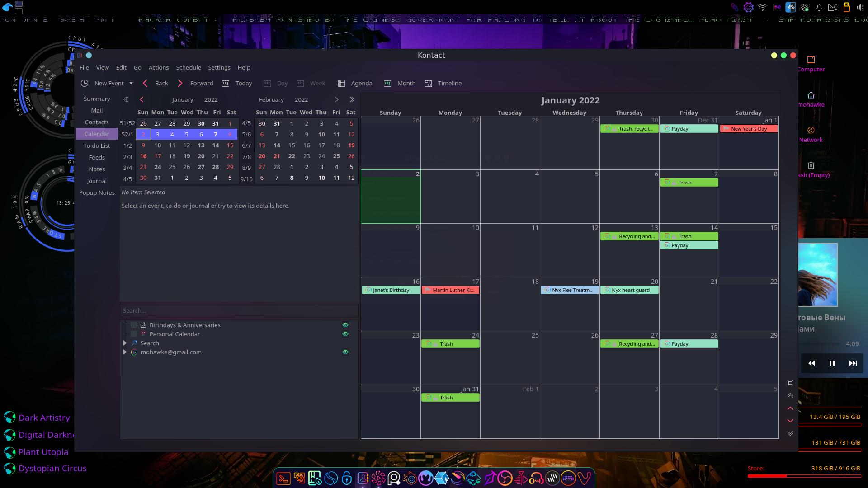Click the Agenda view icon
The image size is (868, 488).
pos(342,83)
